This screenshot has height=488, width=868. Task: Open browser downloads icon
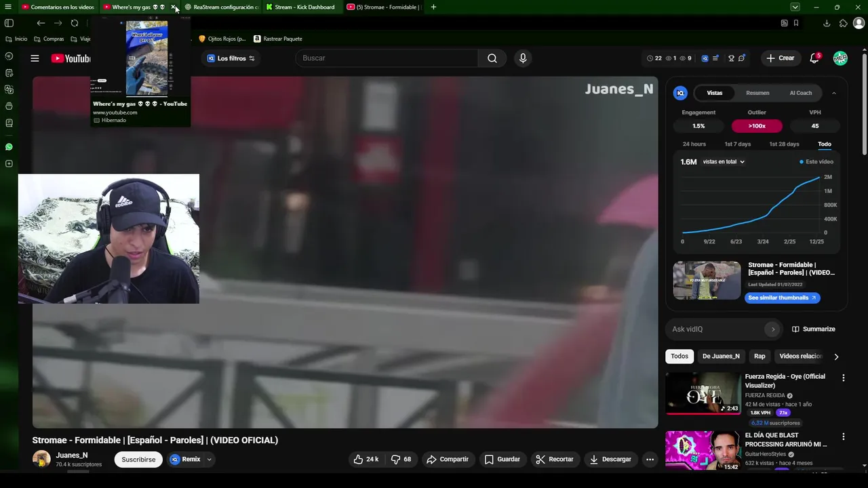[827, 23]
